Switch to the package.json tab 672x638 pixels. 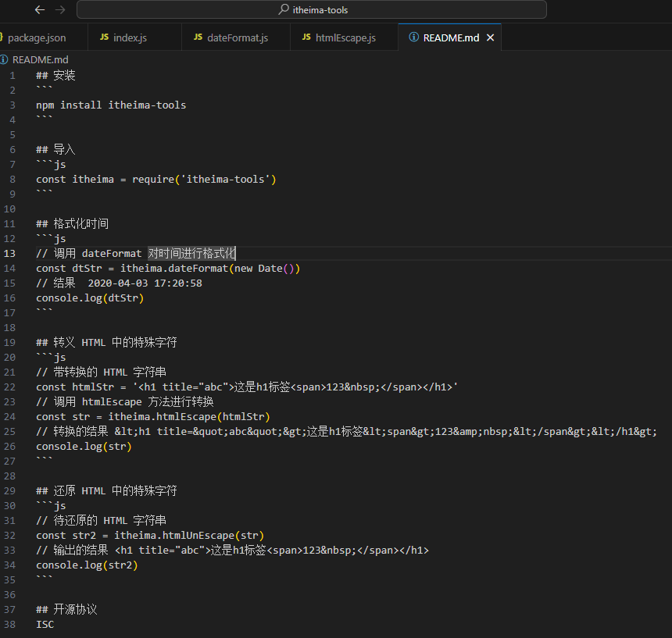point(37,37)
